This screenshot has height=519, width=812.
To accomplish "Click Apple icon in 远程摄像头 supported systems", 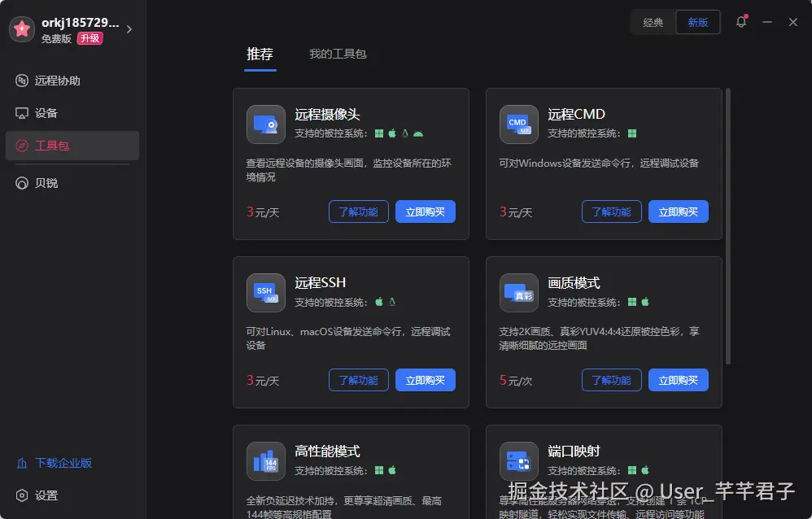I will 392,133.
